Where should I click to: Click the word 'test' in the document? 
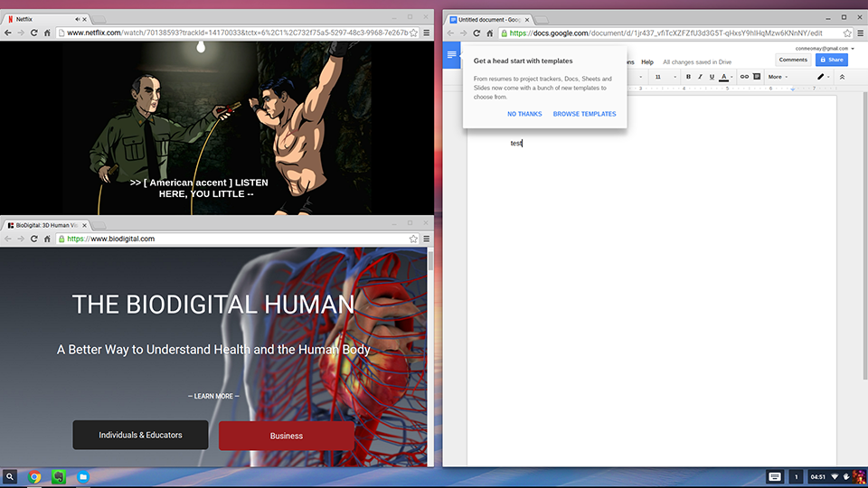[516, 144]
